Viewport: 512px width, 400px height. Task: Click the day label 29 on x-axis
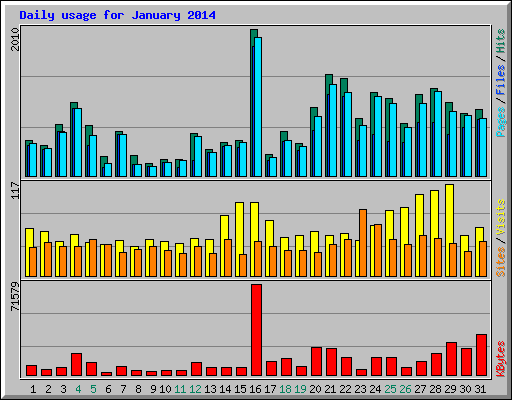(450, 389)
